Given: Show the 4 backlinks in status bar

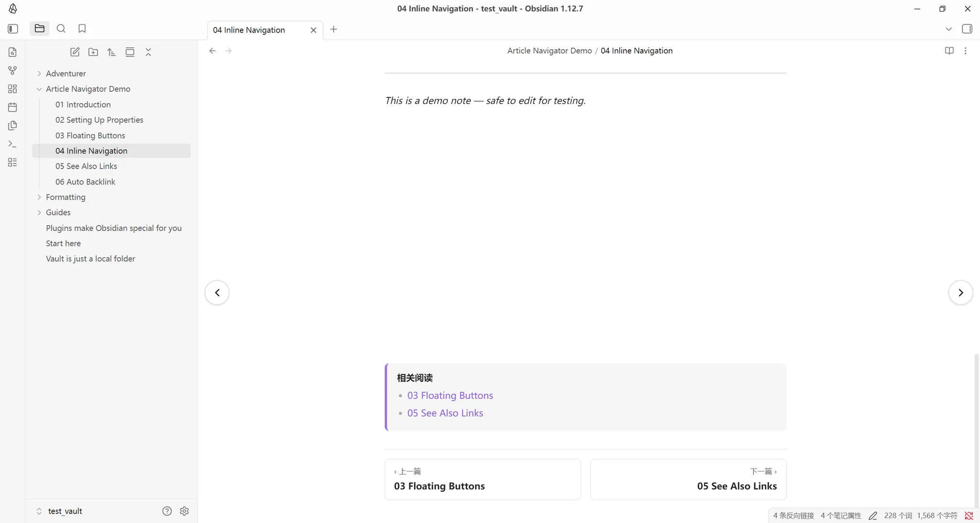Looking at the screenshot, I should click(x=793, y=516).
